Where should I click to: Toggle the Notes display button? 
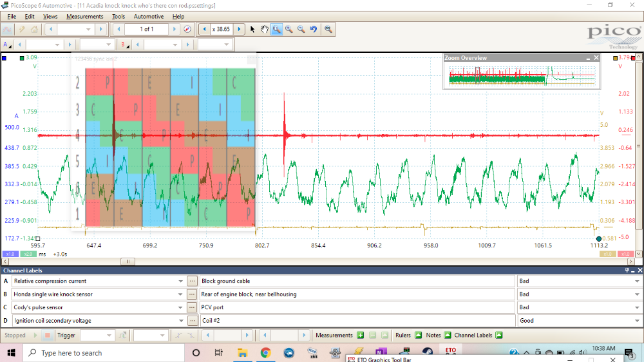448,336
